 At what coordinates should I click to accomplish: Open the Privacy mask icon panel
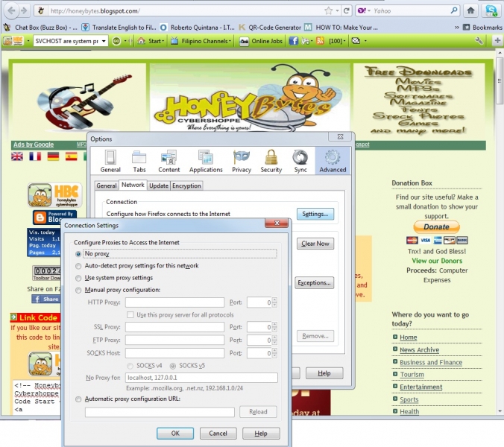click(242, 160)
